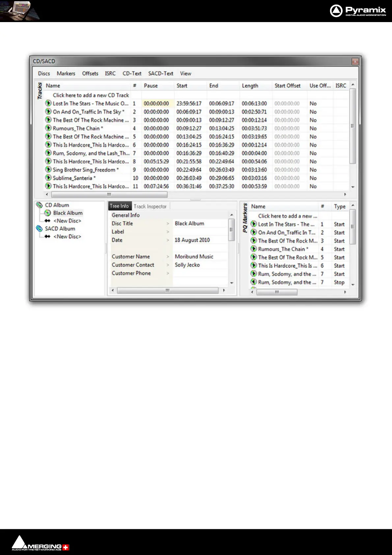Click PQ marker icon for On And On_Traffic
This screenshot has height=555, width=392.
pyautogui.click(x=254, y=232)
